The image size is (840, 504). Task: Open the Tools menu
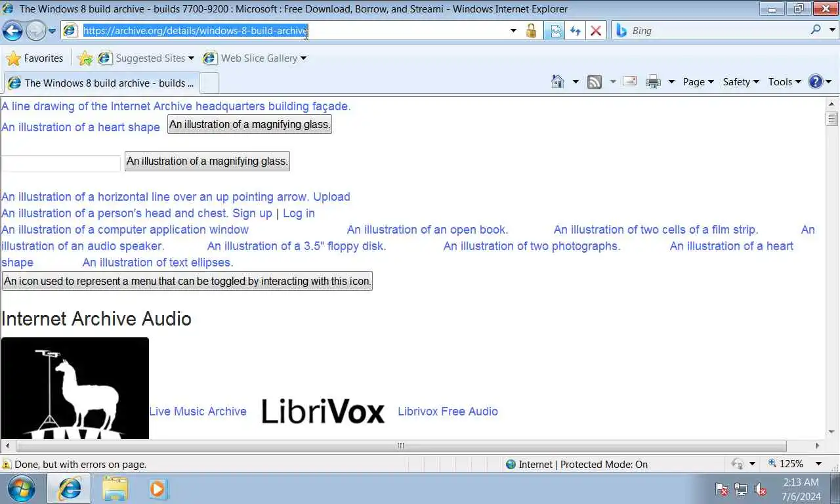pos(784,82)
